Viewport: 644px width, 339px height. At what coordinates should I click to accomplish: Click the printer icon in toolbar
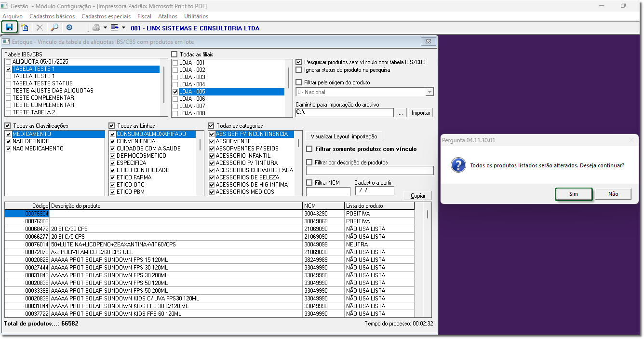[96, 28]
